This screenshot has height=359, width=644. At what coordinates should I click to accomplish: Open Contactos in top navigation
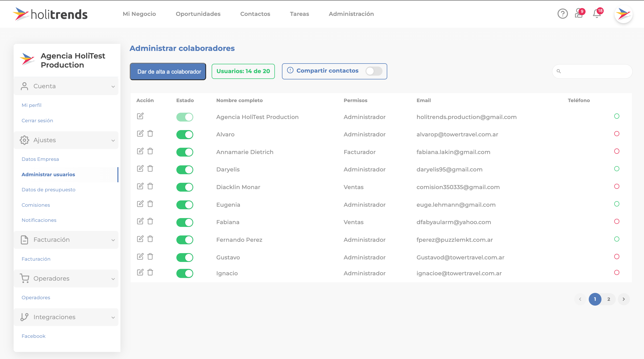pos(255,14)
